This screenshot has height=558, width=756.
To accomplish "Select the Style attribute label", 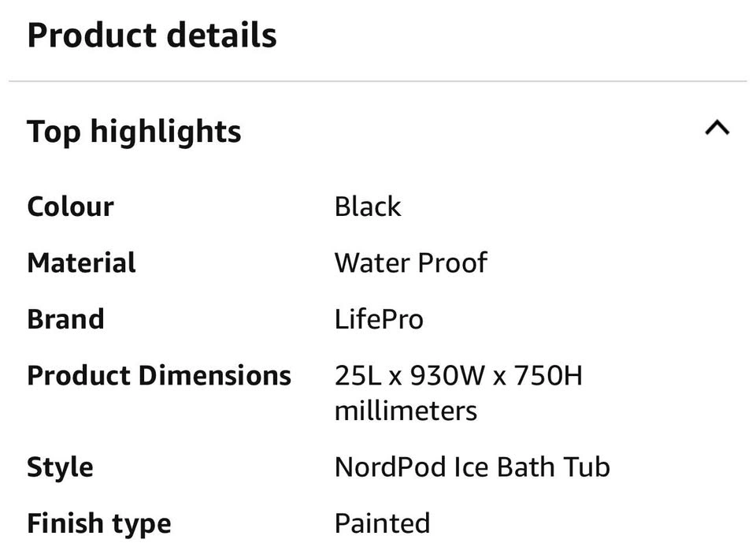I will coord(60,467).
